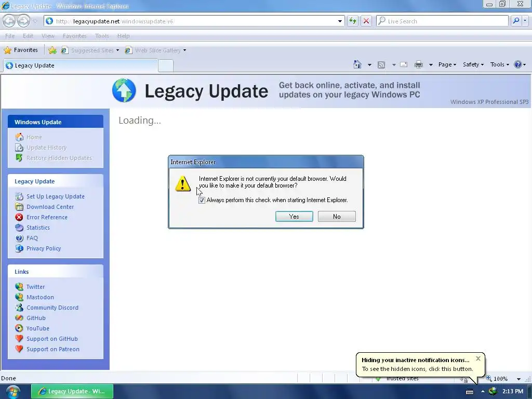Click Support on Patreon heart icon

click(19, 349)
